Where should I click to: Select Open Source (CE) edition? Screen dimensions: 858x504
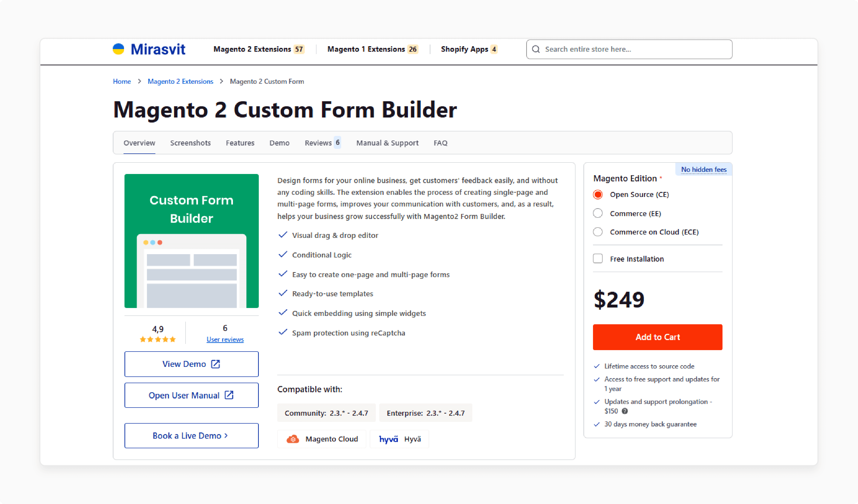598,194
